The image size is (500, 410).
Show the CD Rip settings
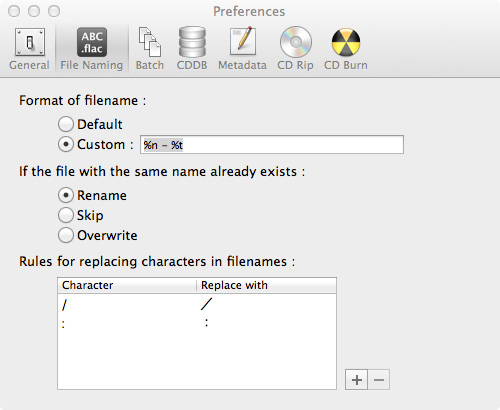pos(295,48)
